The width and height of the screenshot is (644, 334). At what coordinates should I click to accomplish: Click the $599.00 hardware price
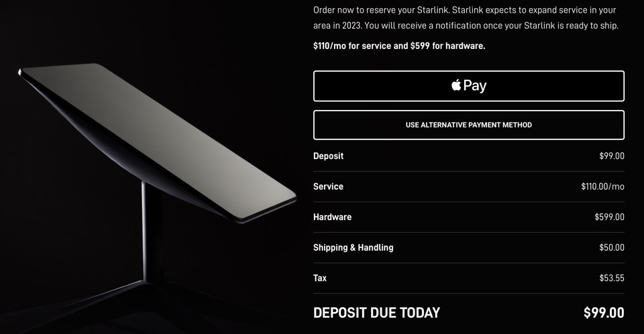(x=609, y=217)
